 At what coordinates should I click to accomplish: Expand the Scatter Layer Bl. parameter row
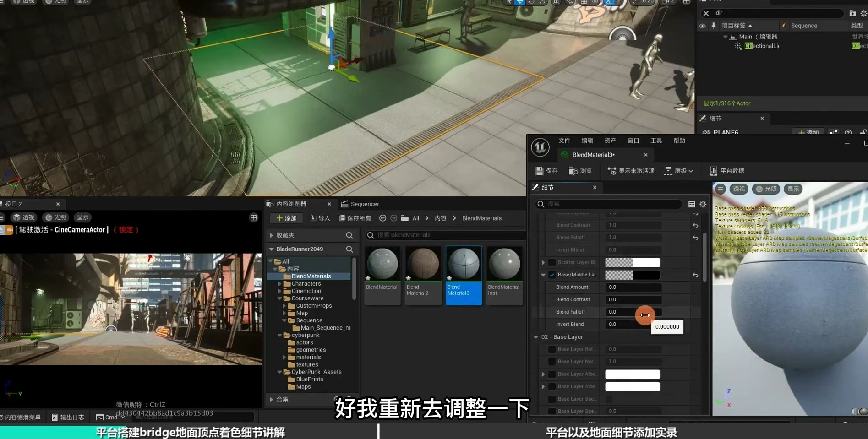543,262
